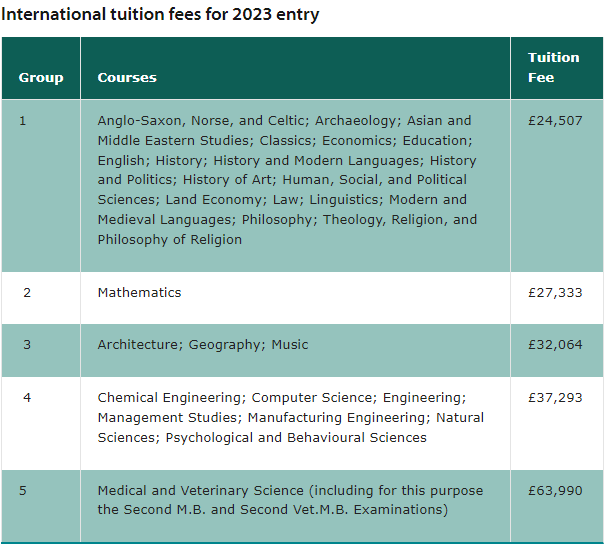Screen dimensions: 605x544
Task: Click the Chemical Engineering course list cell
Action: (295, 424)
